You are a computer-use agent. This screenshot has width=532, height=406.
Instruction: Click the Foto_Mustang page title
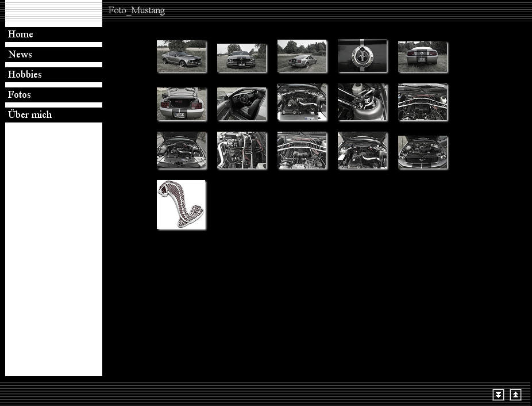[137, 10]
